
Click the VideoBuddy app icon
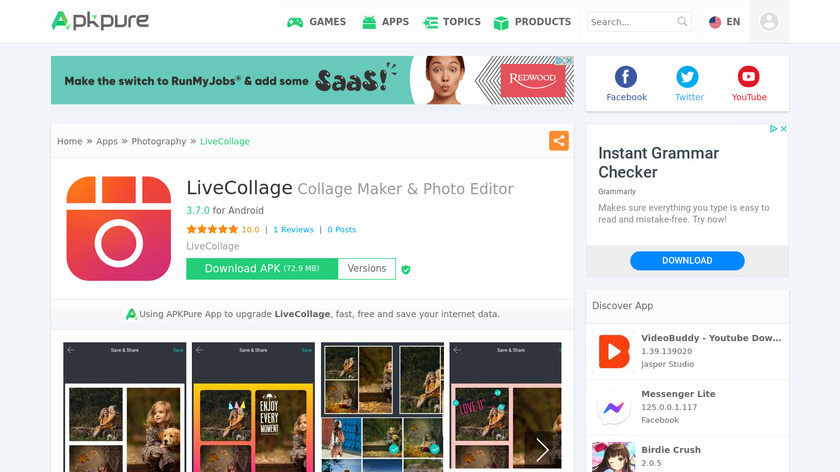614,351
